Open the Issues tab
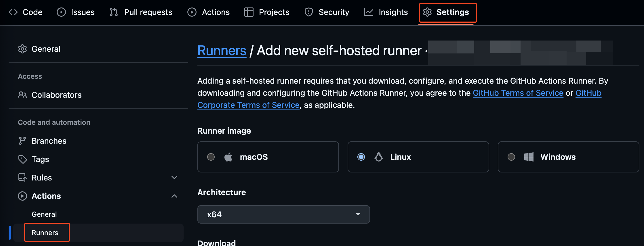Screen dimensions: 644x246 point(76,12)
